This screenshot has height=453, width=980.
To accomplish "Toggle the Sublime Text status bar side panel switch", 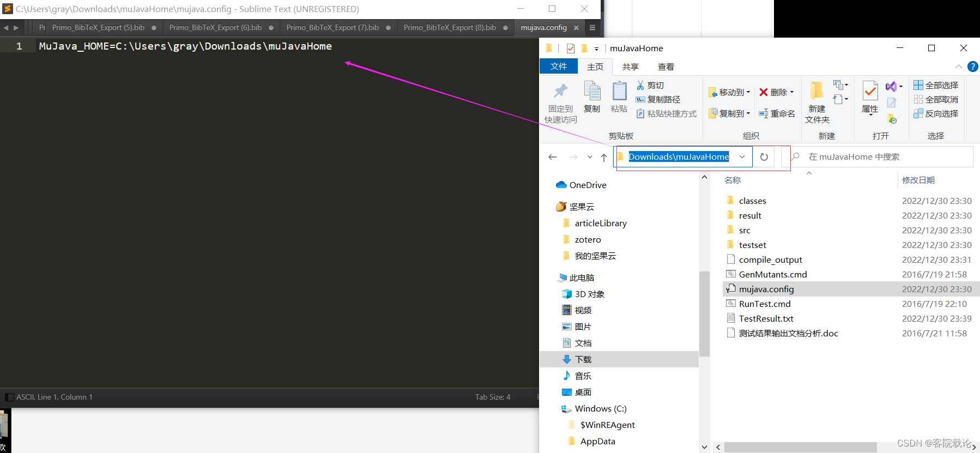I will pyautogui.click(x=9, y=397).
